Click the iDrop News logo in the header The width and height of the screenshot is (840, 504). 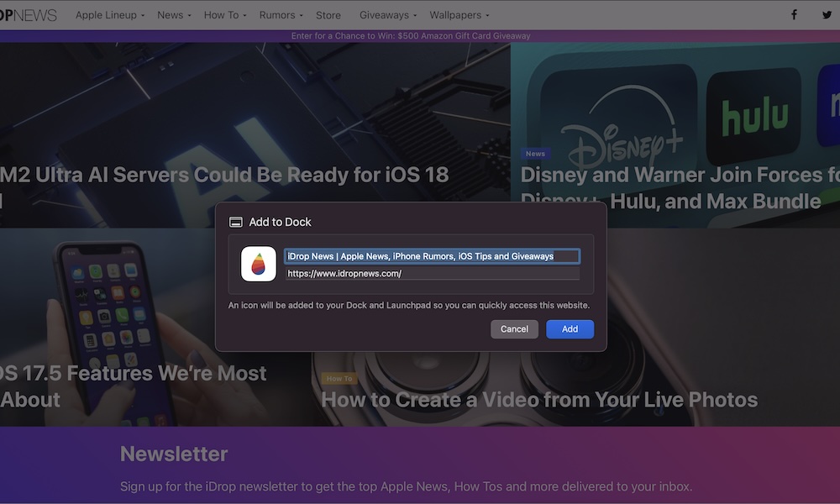tap(29, 15)
